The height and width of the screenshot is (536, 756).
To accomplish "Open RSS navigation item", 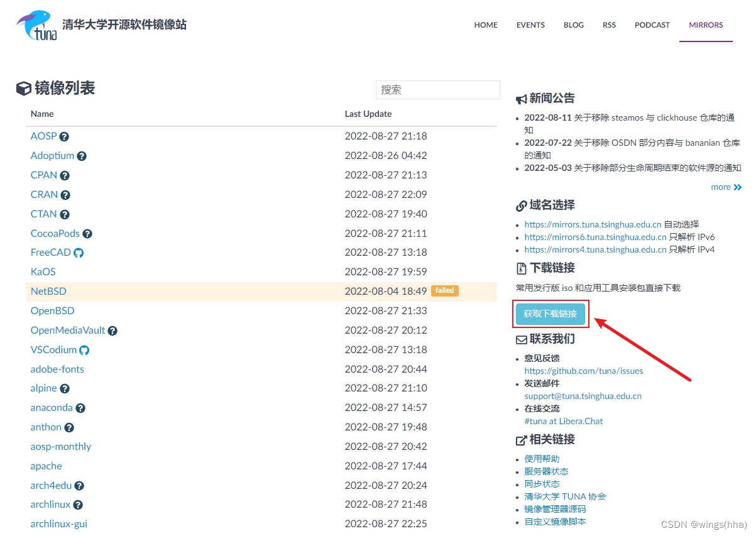I will (x=609, y=25).
